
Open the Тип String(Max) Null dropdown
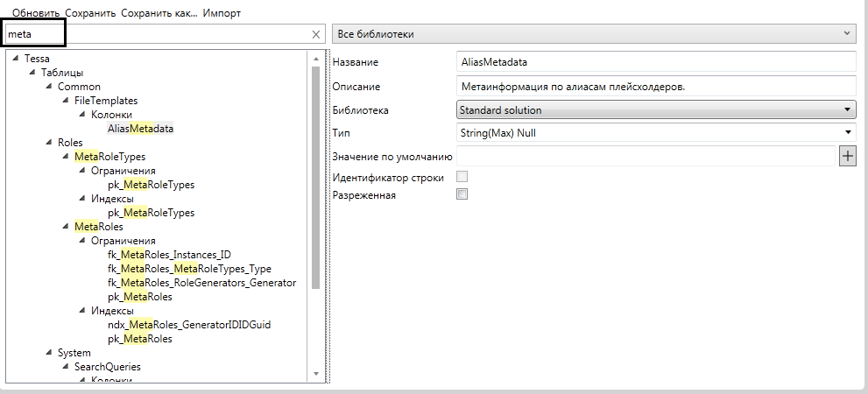(655, 133)
